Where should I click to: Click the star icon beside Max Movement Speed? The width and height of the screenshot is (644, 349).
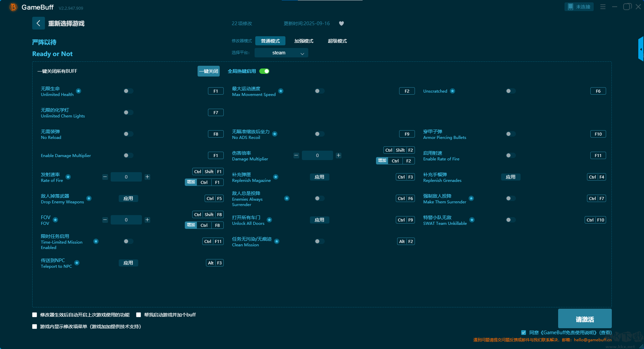click(x=281, y=91)
